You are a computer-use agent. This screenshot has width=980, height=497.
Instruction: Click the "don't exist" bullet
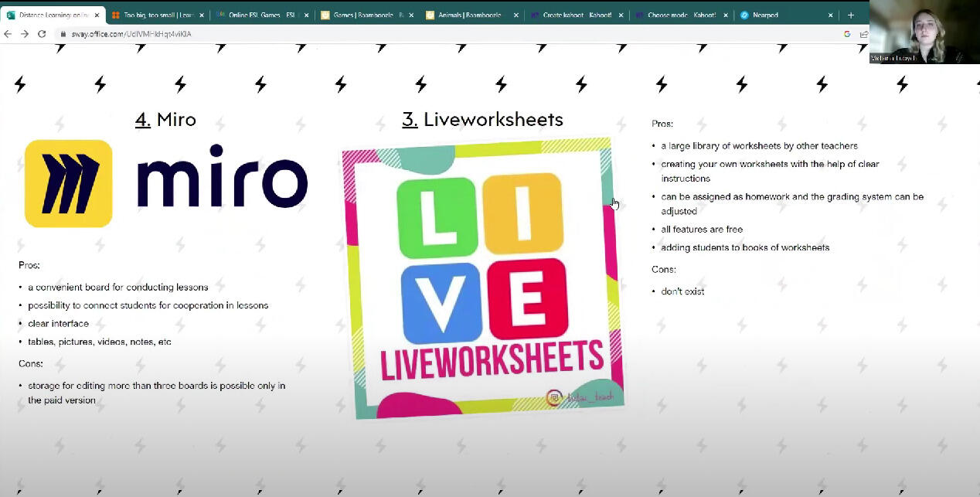[x=682, y=291]
